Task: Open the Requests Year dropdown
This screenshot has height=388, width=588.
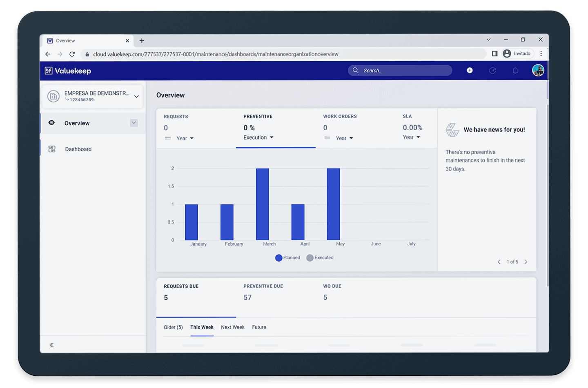Action: (185, 138)
